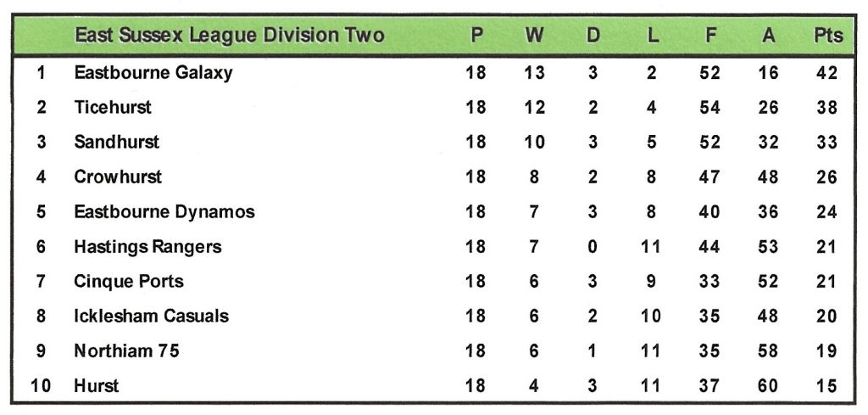The image size is (868, 415).
Task: Select the Ticehurst team name
Action: [113, 108]
